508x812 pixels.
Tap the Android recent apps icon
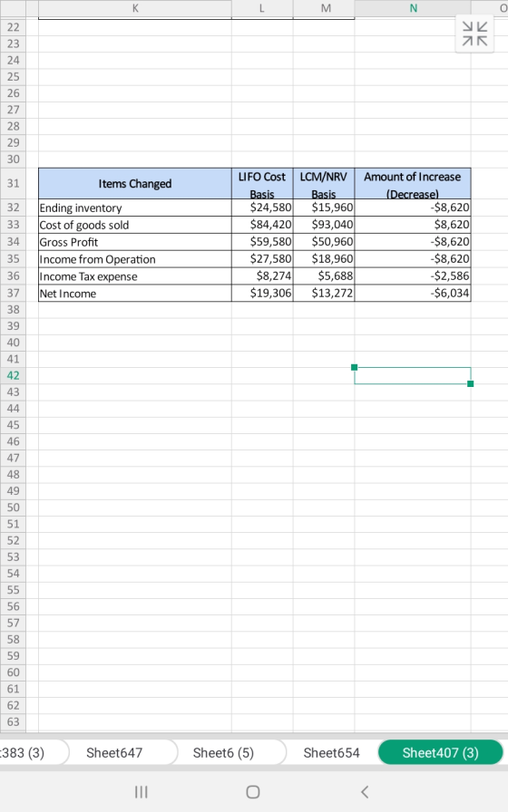(x=141, y=792)
